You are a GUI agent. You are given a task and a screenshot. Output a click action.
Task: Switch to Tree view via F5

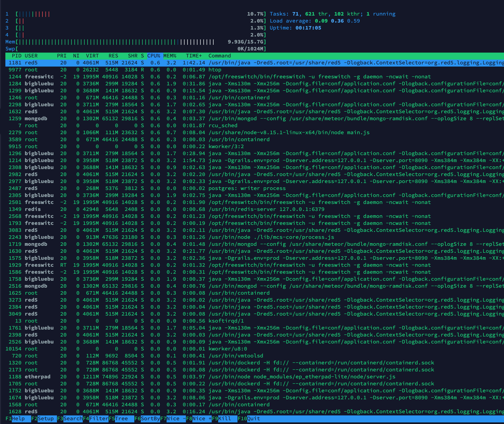pyautogui.click(x=121, y=418)
